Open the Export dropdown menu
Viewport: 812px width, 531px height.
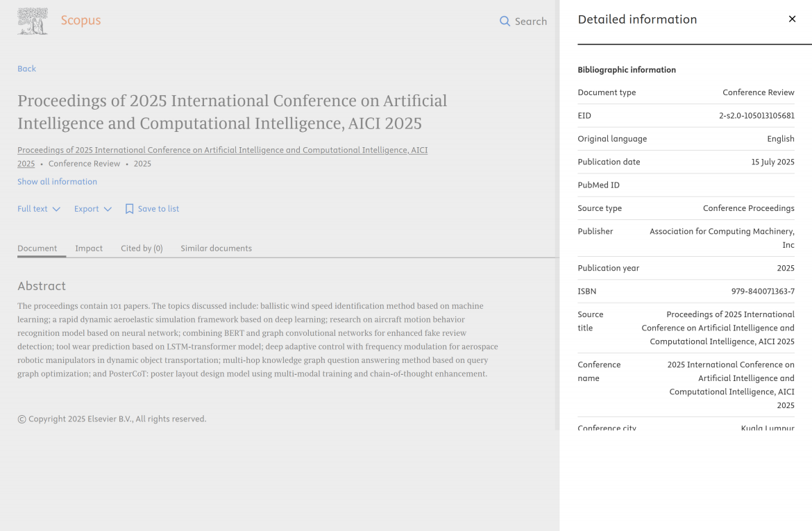pos(93,209)
